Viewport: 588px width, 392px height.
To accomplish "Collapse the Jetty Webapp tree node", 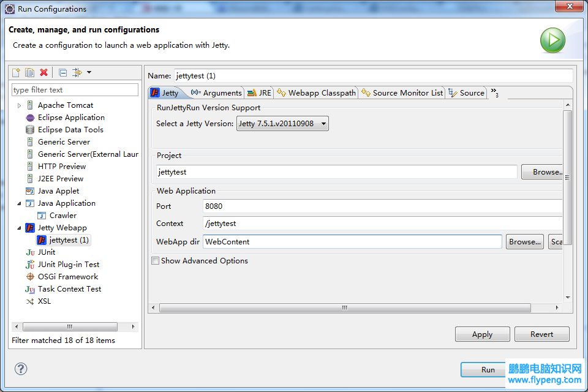I will pos(19,228).
